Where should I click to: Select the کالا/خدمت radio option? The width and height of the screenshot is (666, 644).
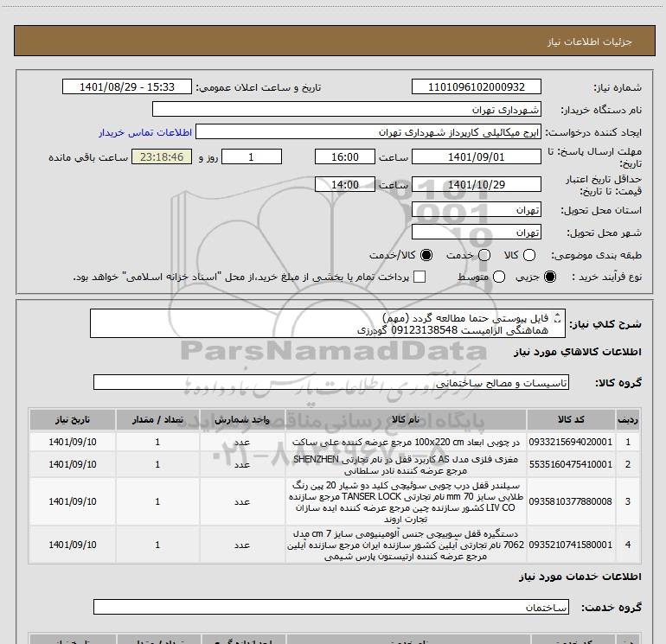click(426, 255)
